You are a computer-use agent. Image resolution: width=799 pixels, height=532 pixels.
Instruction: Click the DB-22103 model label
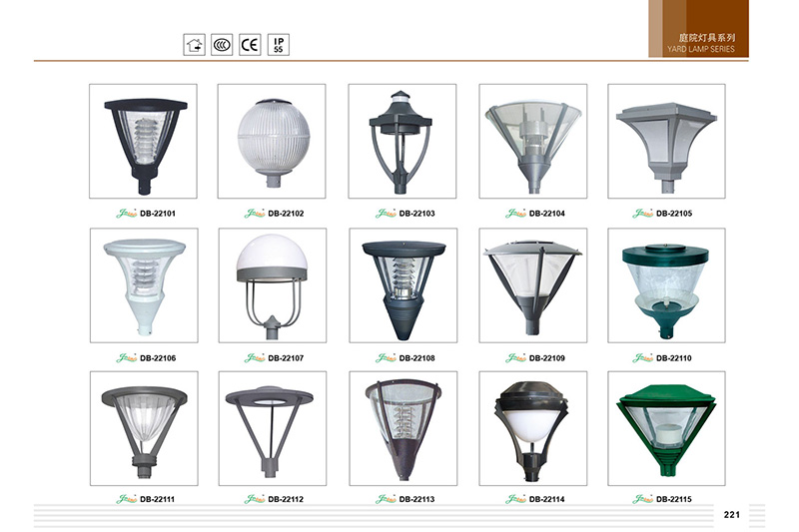pyautogui.click(x=417, y=214)
